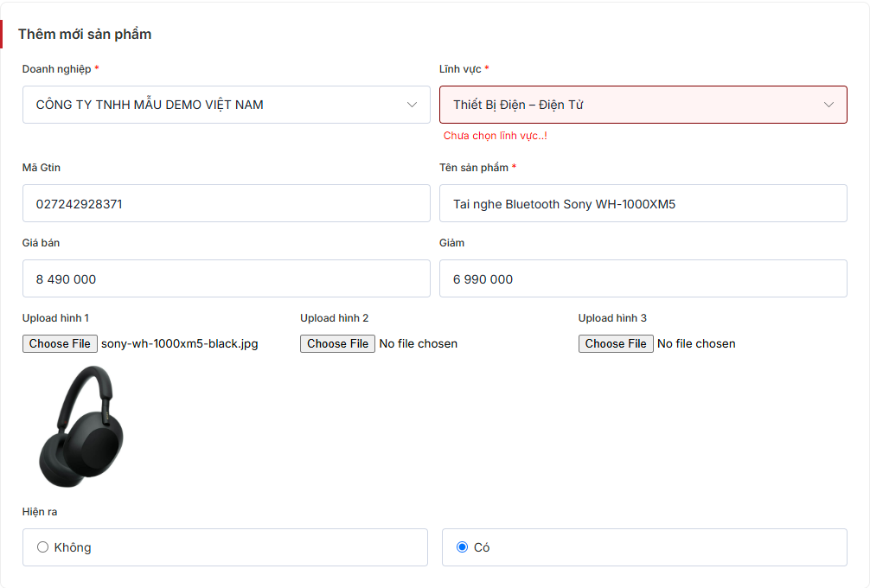Open the Lĩnh vực category dropdown
This screenshot has height=588, width=870.
pyautogui.click(x=643, y=105)
